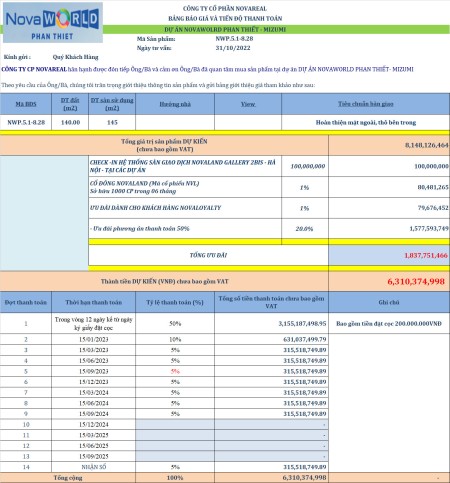Select payment date 15/01/2023
The height and width of the screenshot is (483, 450).
coord(93,339)
